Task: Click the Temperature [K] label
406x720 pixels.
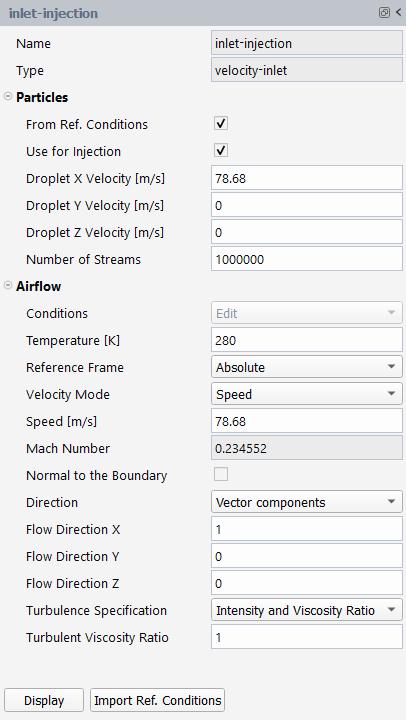Action: coord(73,341)
